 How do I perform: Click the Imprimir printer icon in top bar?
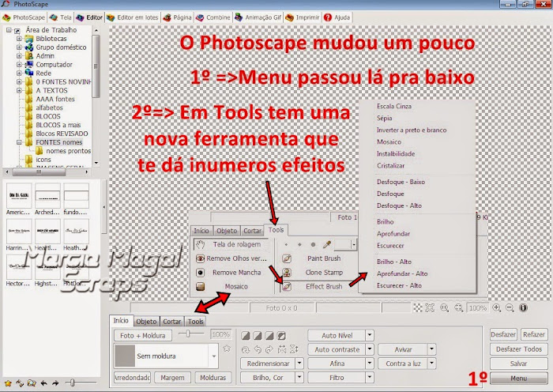point(290,17)
